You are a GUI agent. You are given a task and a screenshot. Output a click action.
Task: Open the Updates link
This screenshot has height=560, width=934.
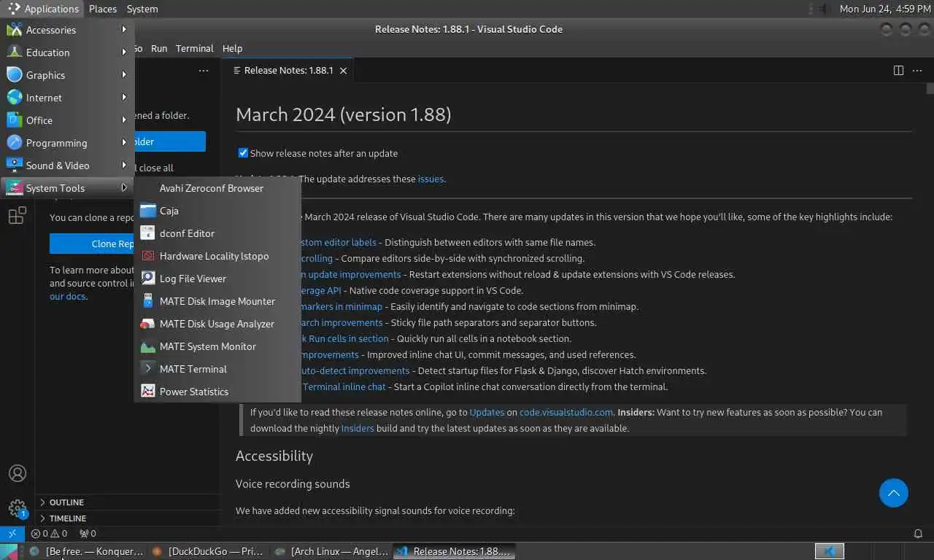[x=487, y=412]
